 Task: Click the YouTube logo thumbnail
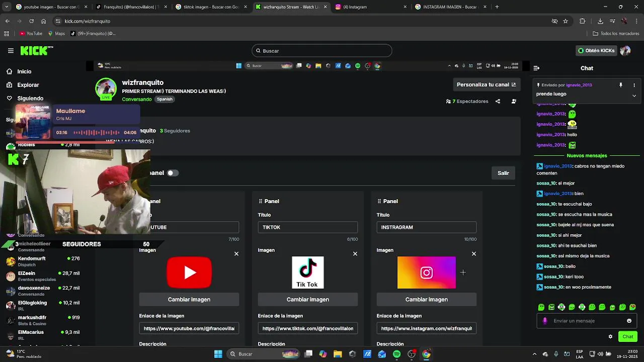[189, 273]
